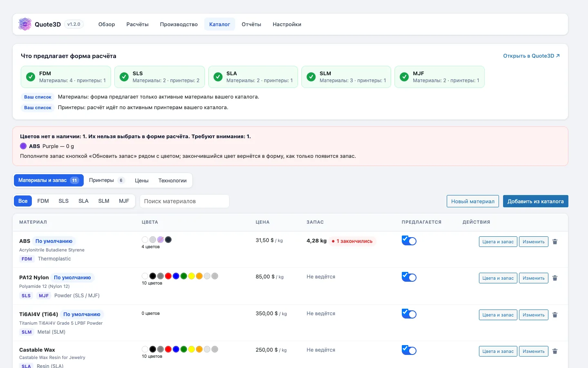
Task: Click the Quote3D logo icon
Action: click(25, 24)
